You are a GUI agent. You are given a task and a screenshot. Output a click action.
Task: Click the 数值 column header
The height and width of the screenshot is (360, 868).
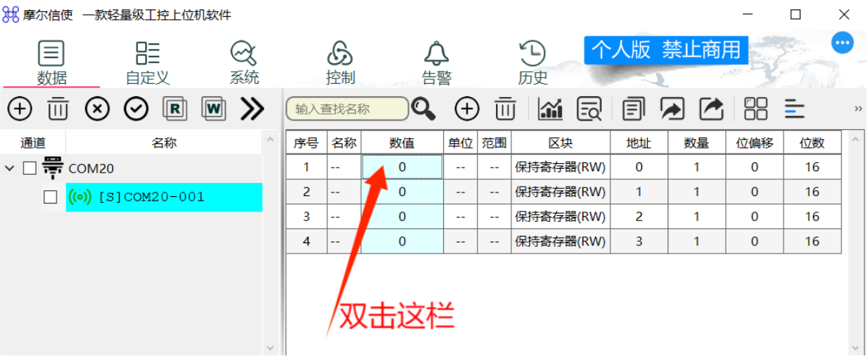pyautogui.click(x=402, y=143)
